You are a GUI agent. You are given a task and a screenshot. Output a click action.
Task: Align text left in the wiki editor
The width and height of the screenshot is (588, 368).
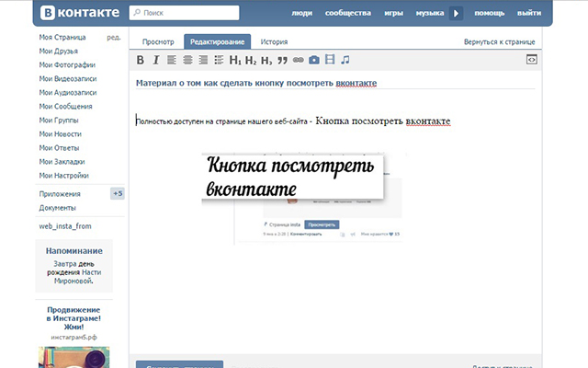point(172,60)
